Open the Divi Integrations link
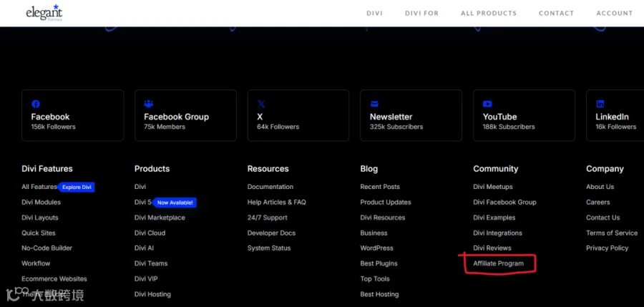The height and width of the screenshot is (307, 644). click(498, 233)
